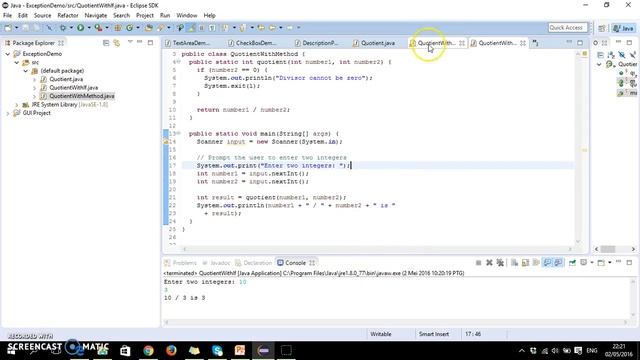Toggle Link with Editor in Package Explorer
The width and height of the screenshot is (640, 360).
pyautogui.click(x=117, y=43)
